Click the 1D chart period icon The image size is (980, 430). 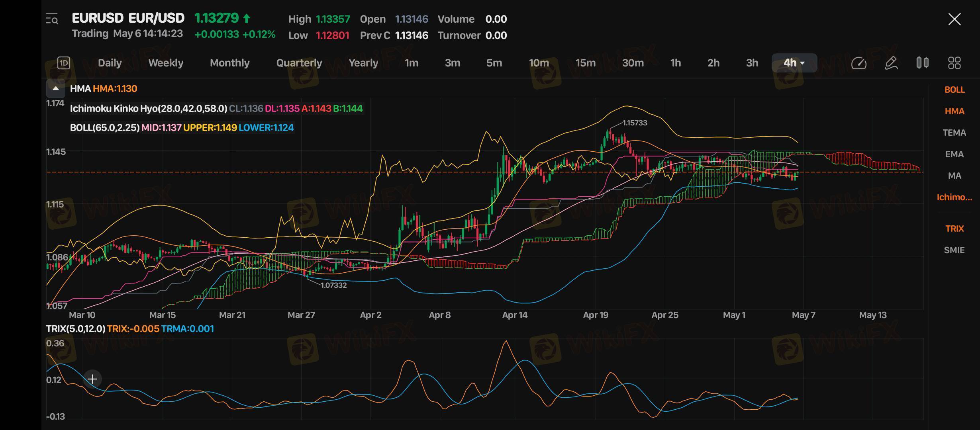click(64, 63)
